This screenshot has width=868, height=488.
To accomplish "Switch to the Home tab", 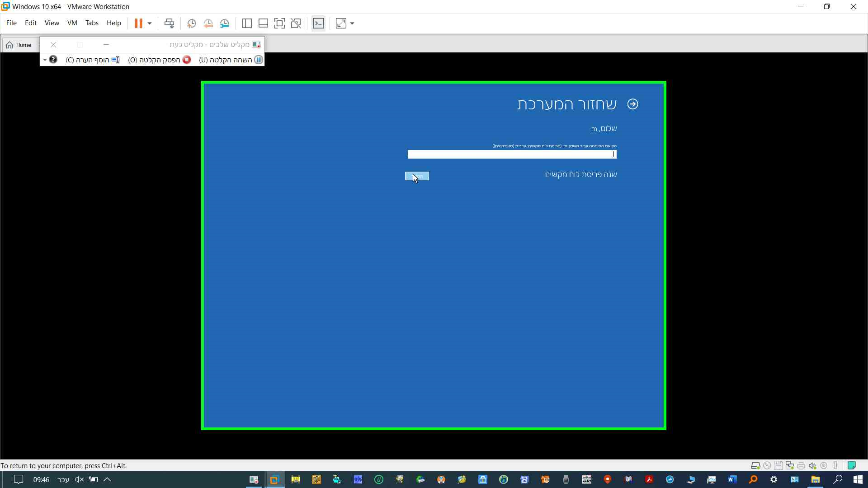I will pos(19,45).
